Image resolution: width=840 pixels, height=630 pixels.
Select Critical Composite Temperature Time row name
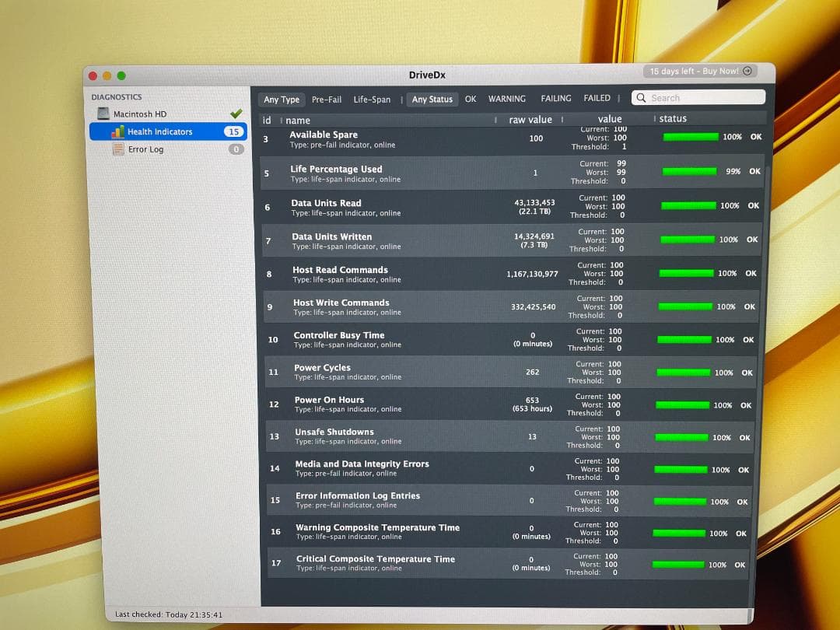(376, 559)
